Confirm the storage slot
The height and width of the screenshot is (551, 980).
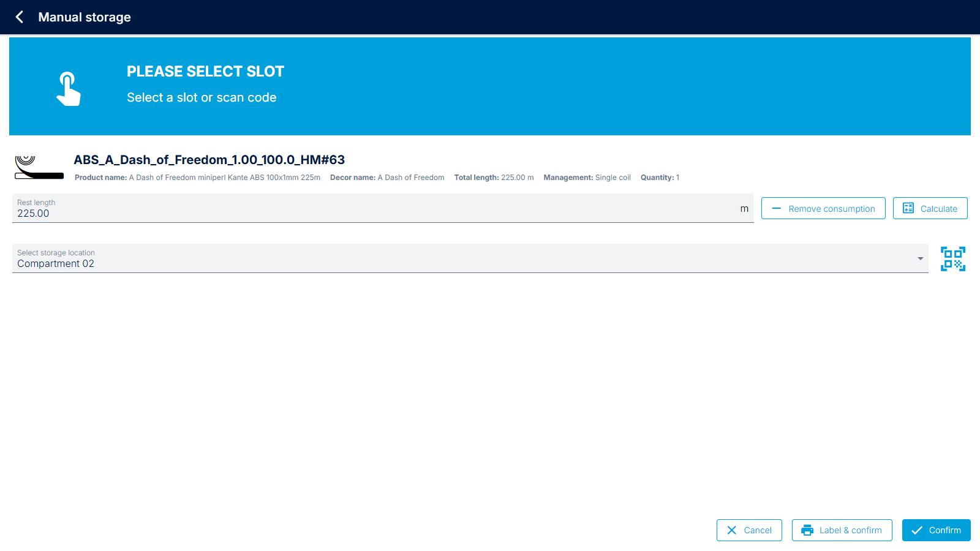pyautogui.click(x=937, y=530)
